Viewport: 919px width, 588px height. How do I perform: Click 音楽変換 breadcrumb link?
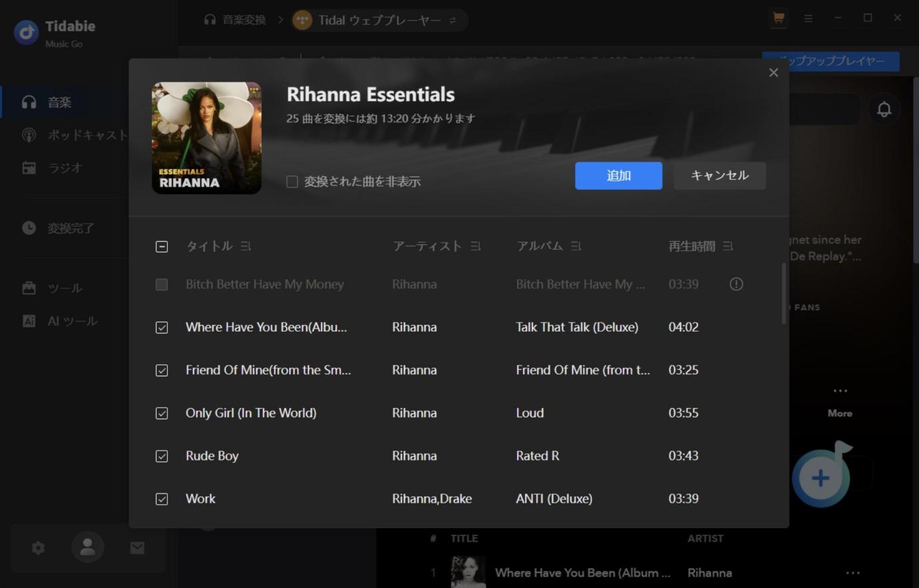pyautogui.click(x=244, y=20)
